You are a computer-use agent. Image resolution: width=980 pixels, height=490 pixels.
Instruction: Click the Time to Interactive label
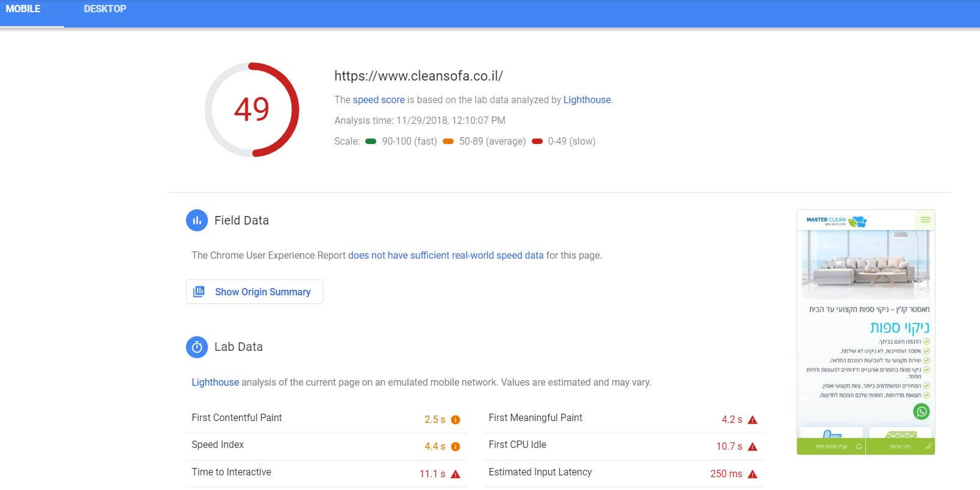tap(231, 472)
